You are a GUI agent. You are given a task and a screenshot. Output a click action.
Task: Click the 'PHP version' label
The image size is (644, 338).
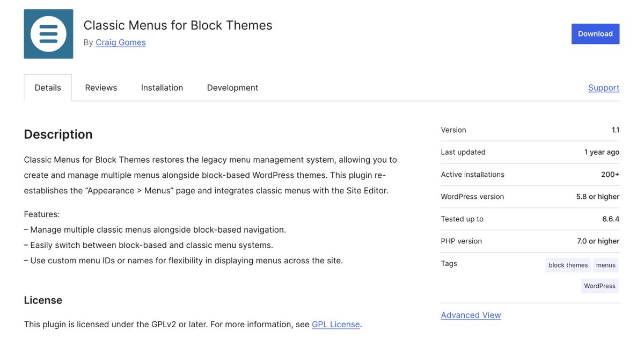coord(462,241)
